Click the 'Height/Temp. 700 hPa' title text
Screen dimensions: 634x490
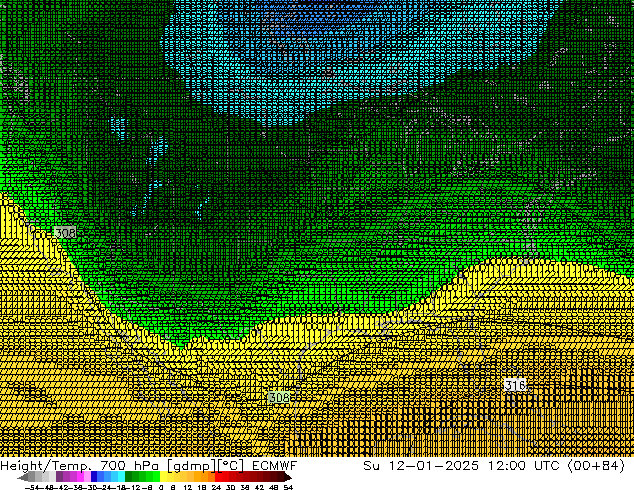pyautogui.click(x=80, y=466)
